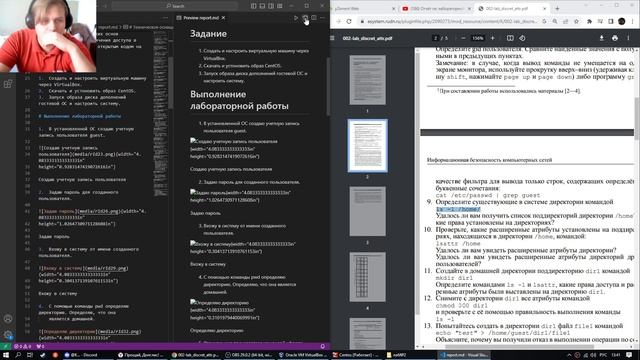Select PDF page 1 thumbnail
The height and width of the screenshot is (360, 640).
(367, 80)
